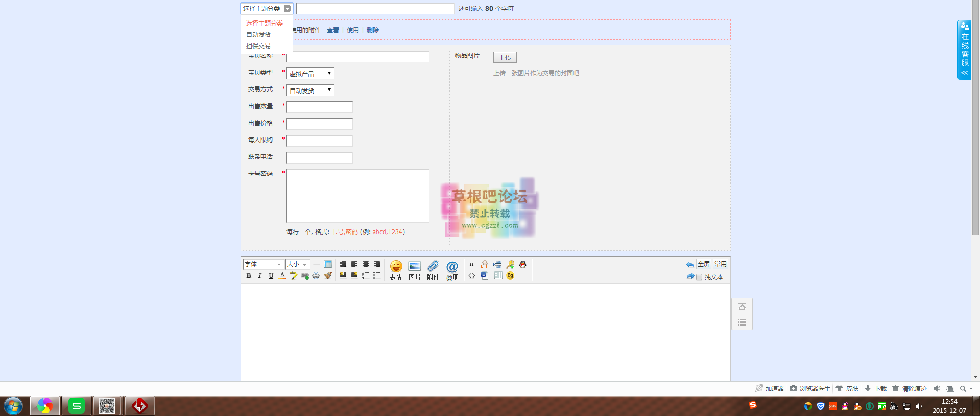The height and width of the screenshot is (416, 980).
Task: Click 清除痕迹 in the status bar
Action: (x=910, y=389)
